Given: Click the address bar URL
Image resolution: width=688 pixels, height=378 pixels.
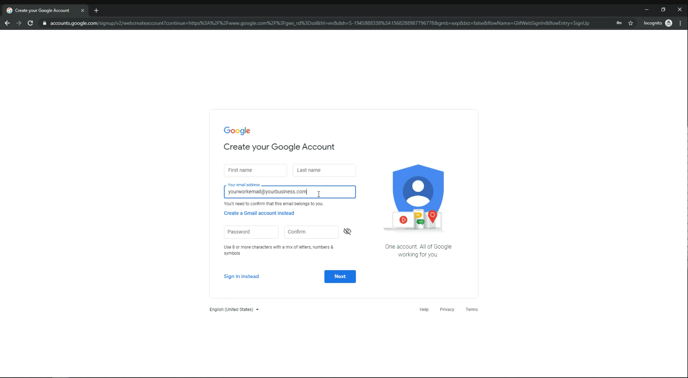Looking at the screenshot, I should (x=319, y=23).
